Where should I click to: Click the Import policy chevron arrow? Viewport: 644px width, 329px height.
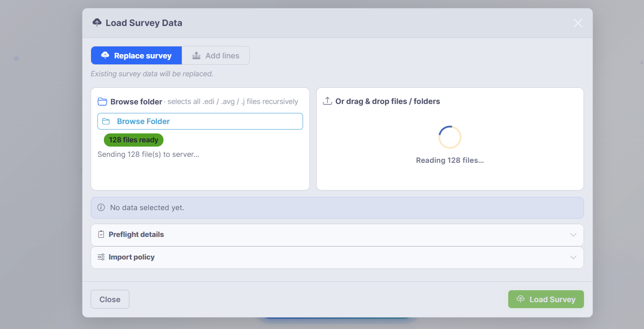coord(573,257)
